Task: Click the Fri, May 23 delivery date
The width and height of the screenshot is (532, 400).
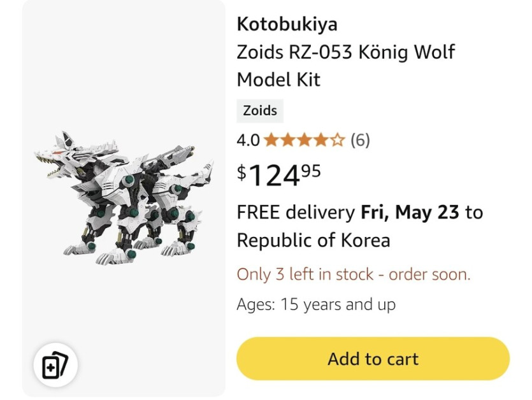Action: (410, 212)
